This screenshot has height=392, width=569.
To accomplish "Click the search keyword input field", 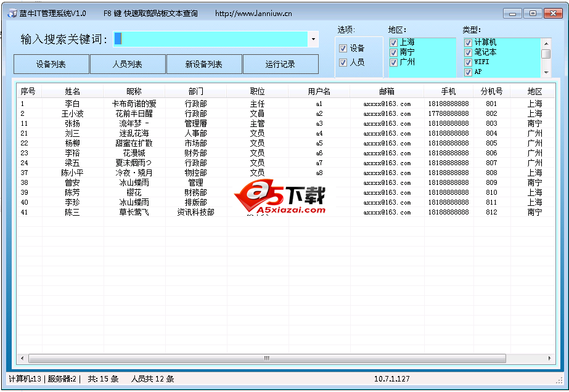I will point(210,39).
